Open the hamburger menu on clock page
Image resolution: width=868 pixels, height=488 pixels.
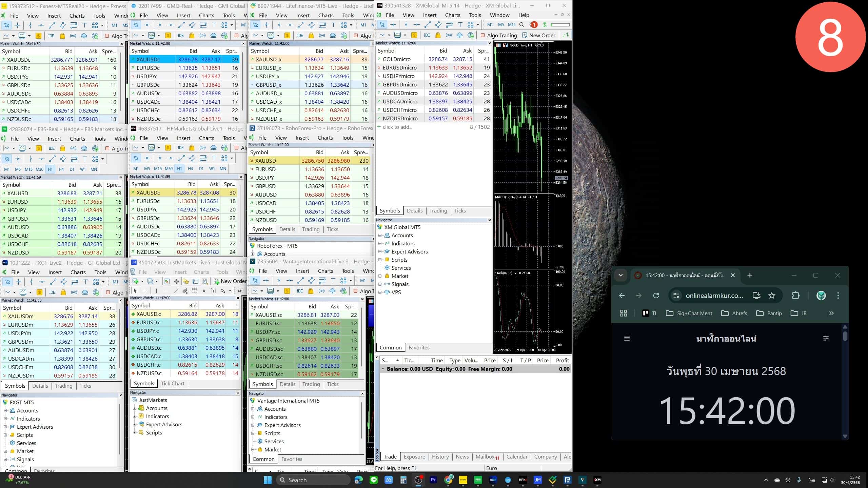tap(627, 338)
